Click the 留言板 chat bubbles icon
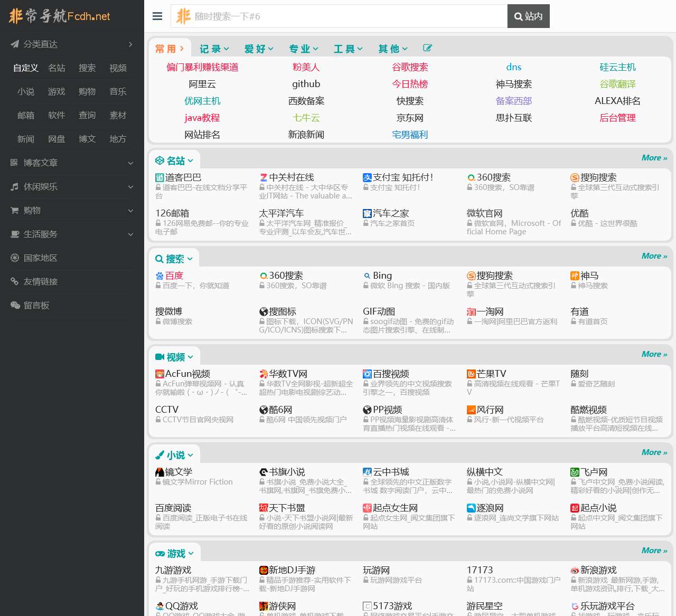 point(15,305)
